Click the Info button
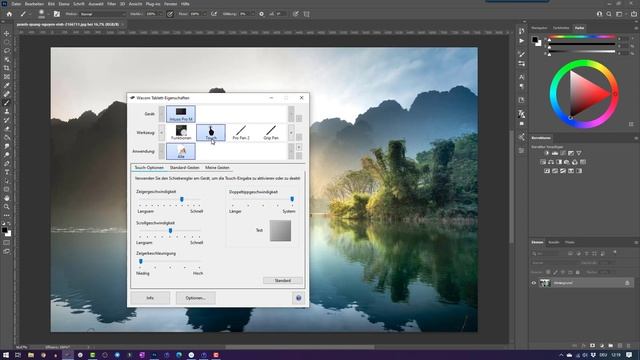The height and width of the screenshot is (360, 640). (x=150, y=298)
